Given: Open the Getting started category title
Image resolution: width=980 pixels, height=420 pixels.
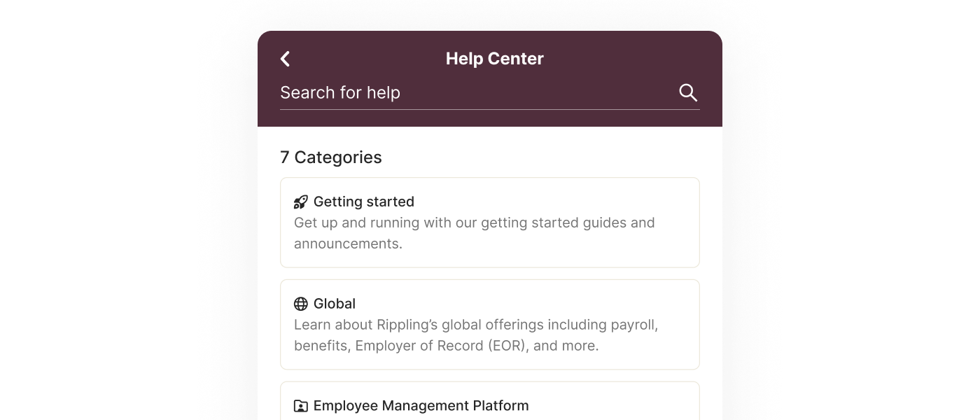Looking at the screenshot, I should pos(364,202).
